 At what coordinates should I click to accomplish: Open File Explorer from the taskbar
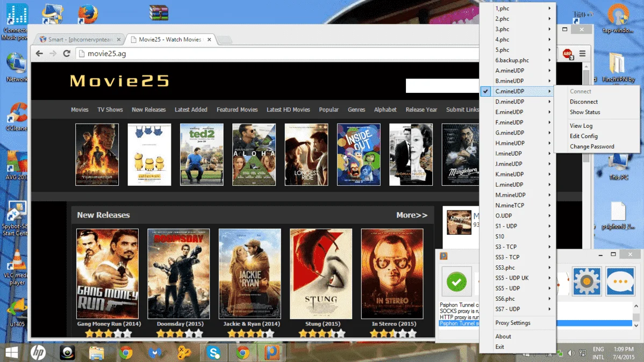point(97,352)
